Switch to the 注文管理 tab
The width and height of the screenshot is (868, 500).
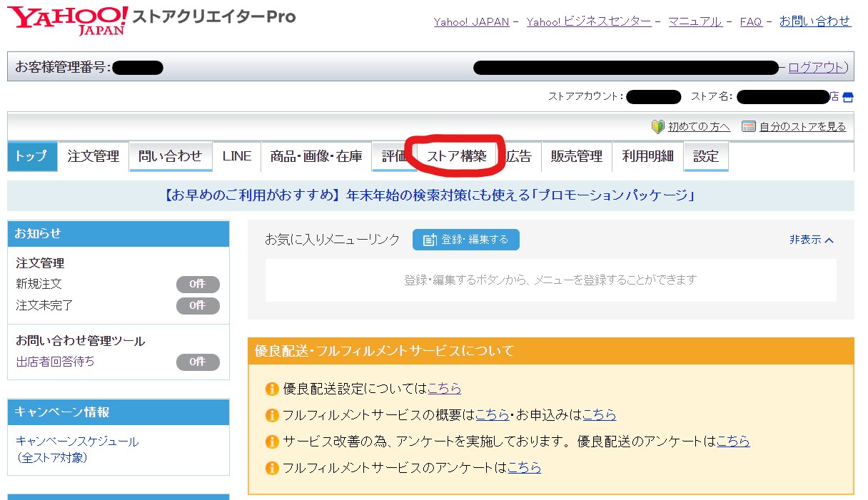tap(94, 156)
